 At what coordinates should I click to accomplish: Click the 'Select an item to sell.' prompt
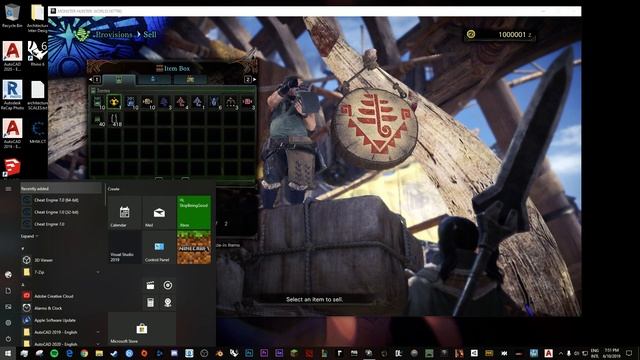pyautogui.click(x=314, y=299)
